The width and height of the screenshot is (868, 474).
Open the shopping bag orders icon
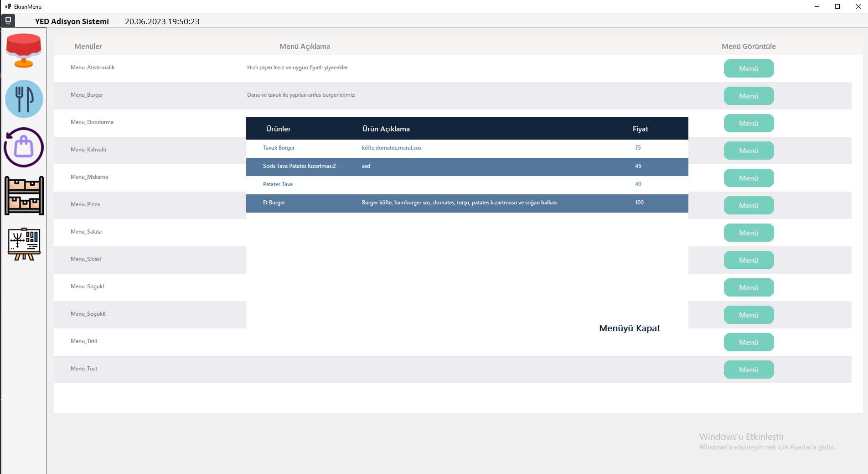pos(24,147)
